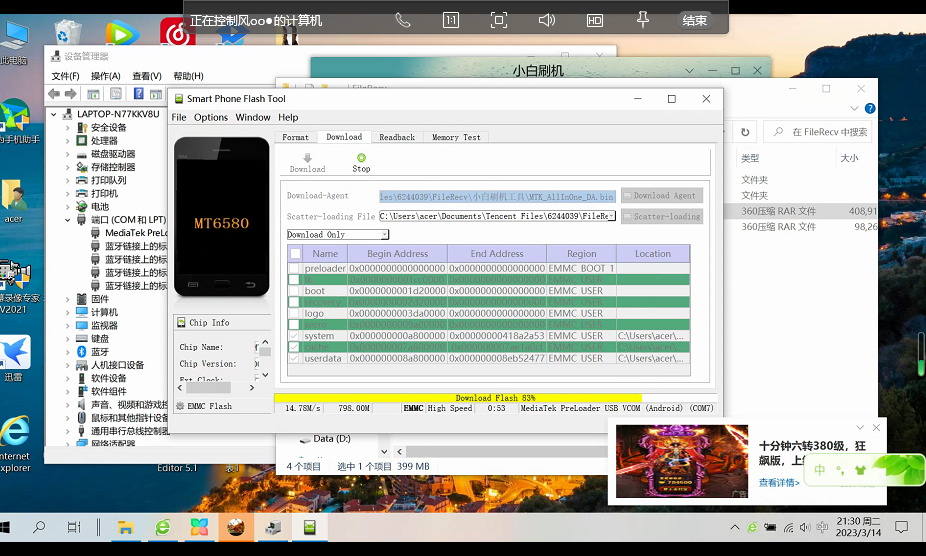The width and height of the screenshot is (926, 556).
Task: Click the volume icon in system tray
Action: pos(805,527)
